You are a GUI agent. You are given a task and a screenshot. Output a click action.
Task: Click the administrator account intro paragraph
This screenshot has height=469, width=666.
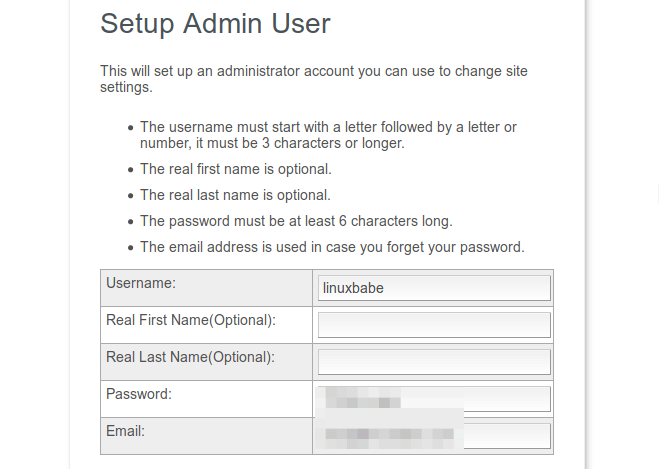click(313, 79)
